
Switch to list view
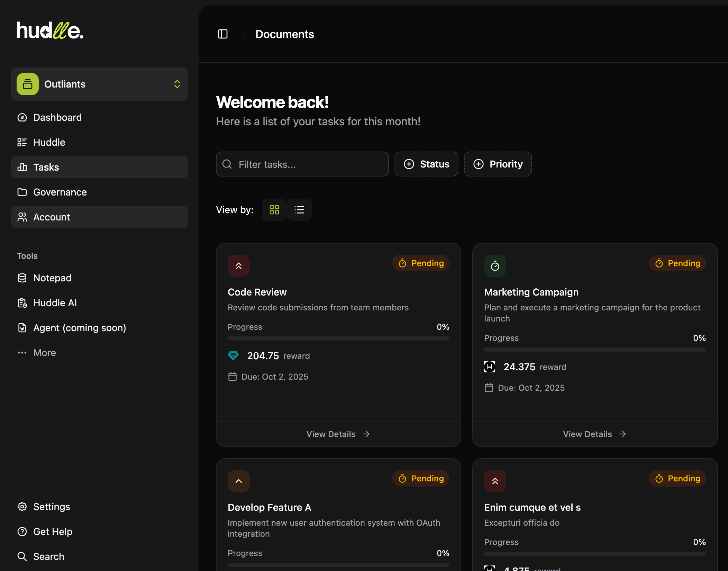[299, 210]
